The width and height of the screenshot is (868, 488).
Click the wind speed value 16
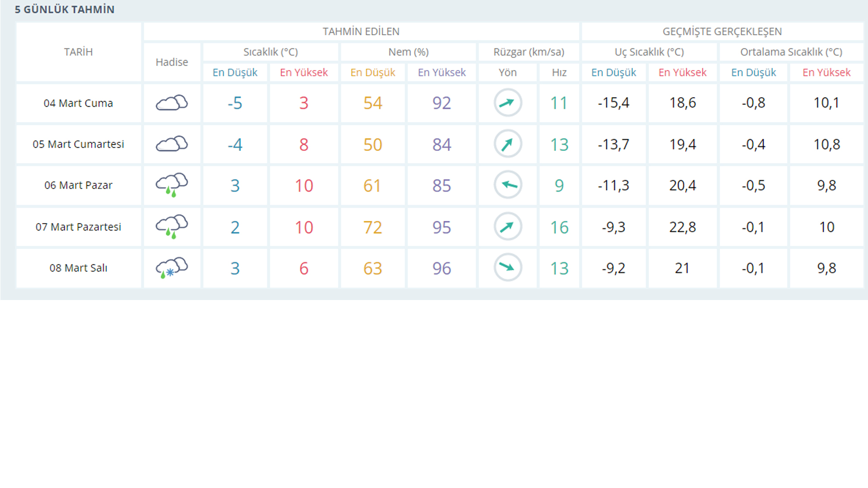pos(559,227)
